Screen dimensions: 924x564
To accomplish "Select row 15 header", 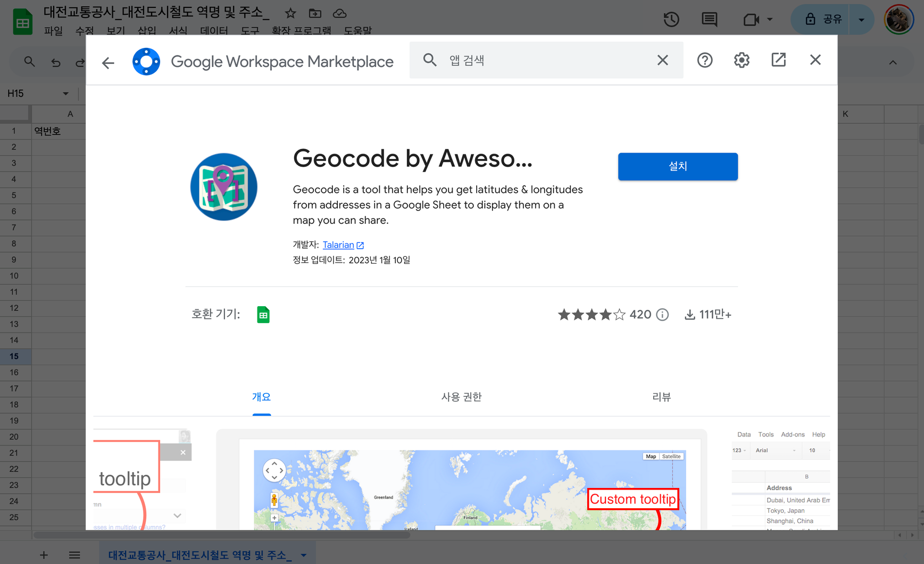I will (14, 356).
